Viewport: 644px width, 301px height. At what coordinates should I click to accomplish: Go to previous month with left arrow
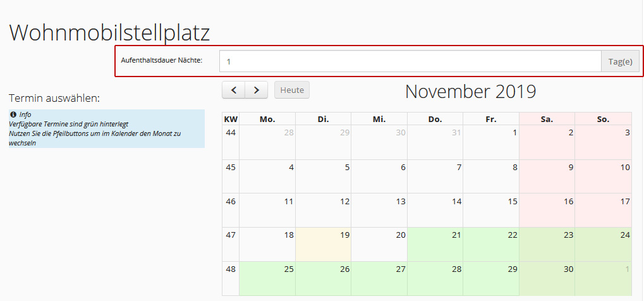coord(233,90)
